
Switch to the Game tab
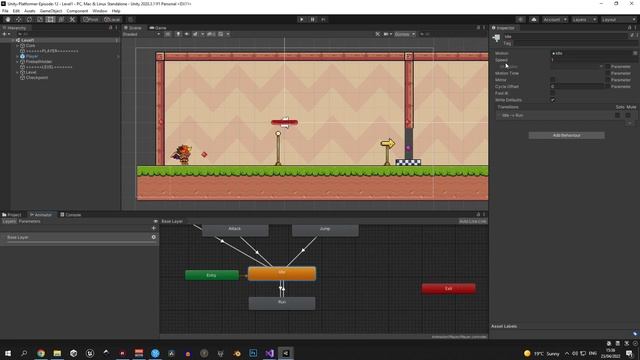pyautogui.click(x=158, y=28)
